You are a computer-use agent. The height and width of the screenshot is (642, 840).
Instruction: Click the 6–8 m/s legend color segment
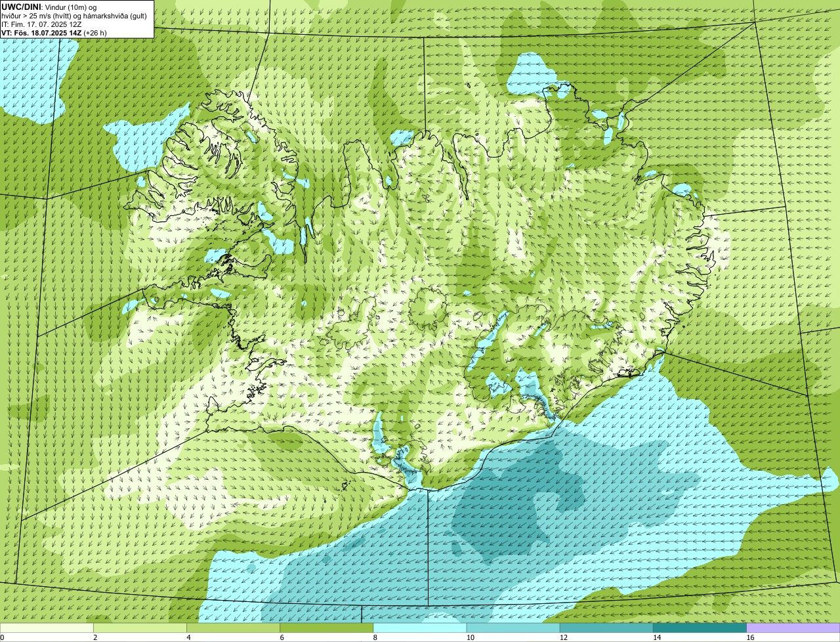(327, 628)
